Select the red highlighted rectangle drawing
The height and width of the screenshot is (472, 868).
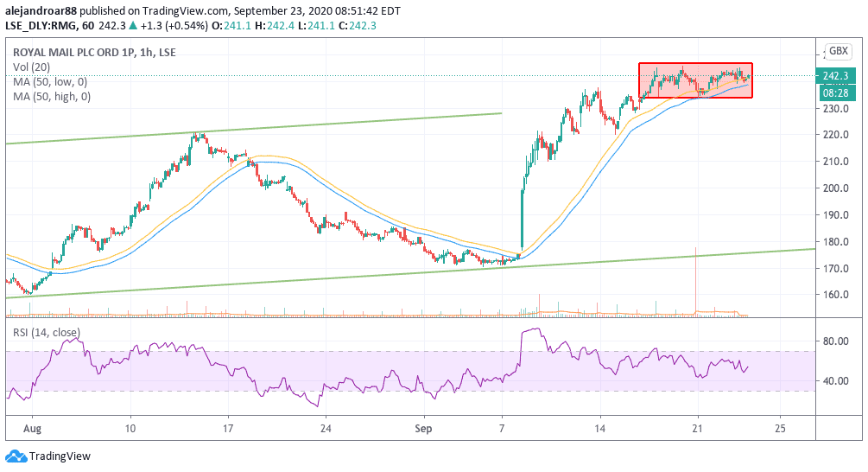point(695,80)
